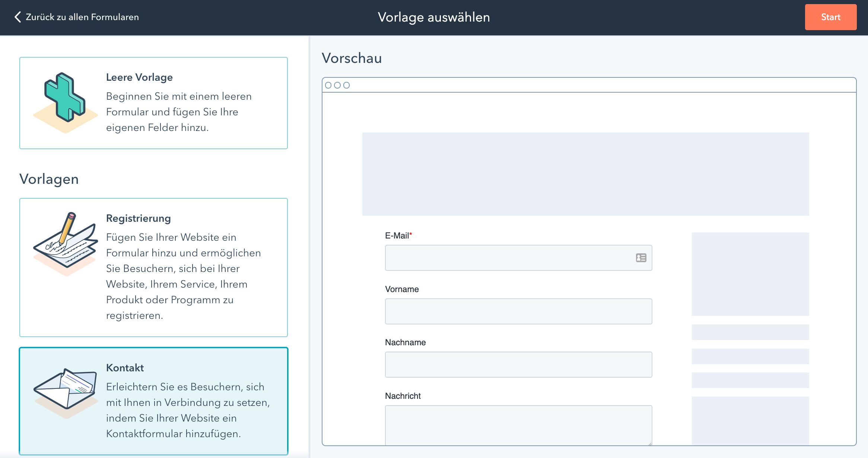Image resolution: width=868 pixels, height=458 pixels.
Task: Click the green plus icon for blank template
Action: tap(65, 98)
